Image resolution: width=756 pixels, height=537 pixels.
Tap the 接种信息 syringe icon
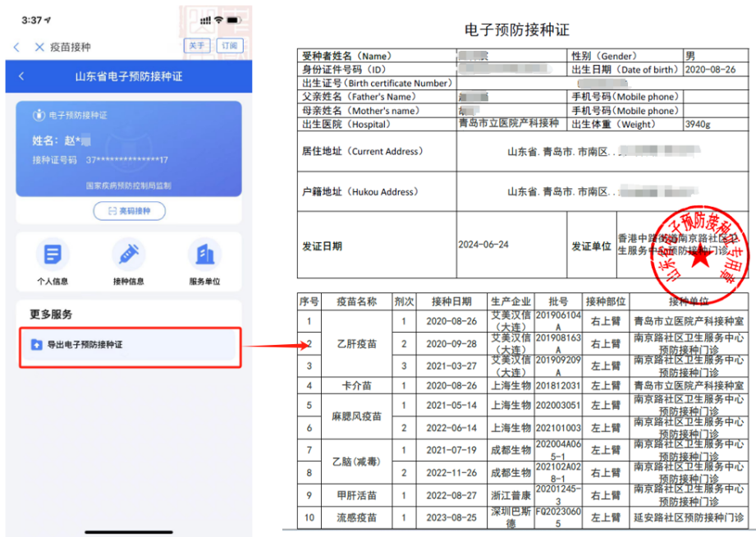(129, 255)
